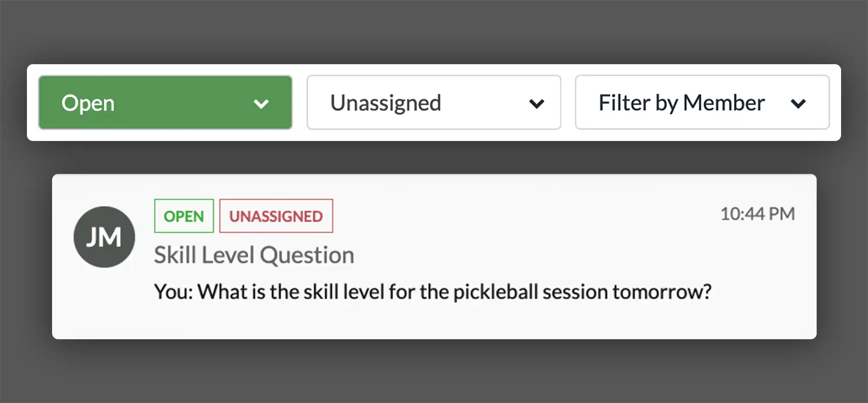
Task: Select the conversation card's empty area below the message
Action: pos(434,322)
